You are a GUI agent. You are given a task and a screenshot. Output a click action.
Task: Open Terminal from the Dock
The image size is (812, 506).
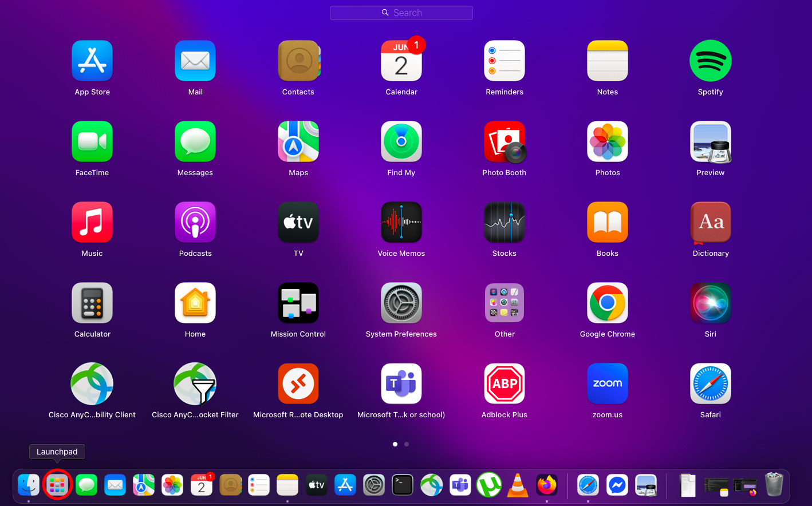click(x=403, y=485)
